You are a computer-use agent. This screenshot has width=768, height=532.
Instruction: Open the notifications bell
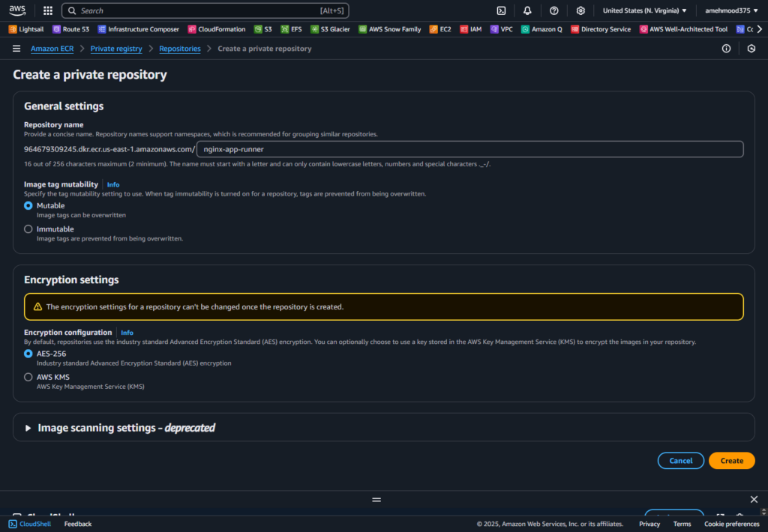coord(527,10)
